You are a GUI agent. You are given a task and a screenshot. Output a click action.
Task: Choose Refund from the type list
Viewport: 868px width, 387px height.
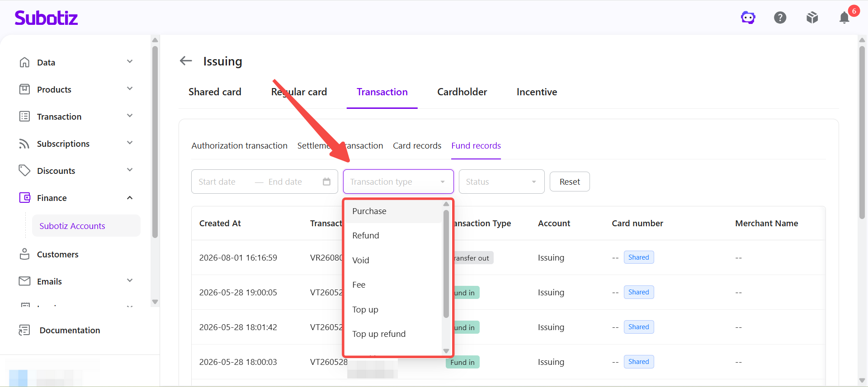393,235
